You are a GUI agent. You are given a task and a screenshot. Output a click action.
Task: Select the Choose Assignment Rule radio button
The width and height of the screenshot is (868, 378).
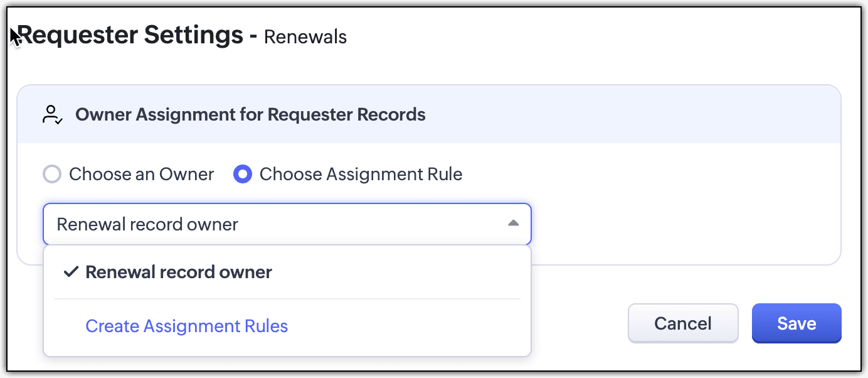243,174
